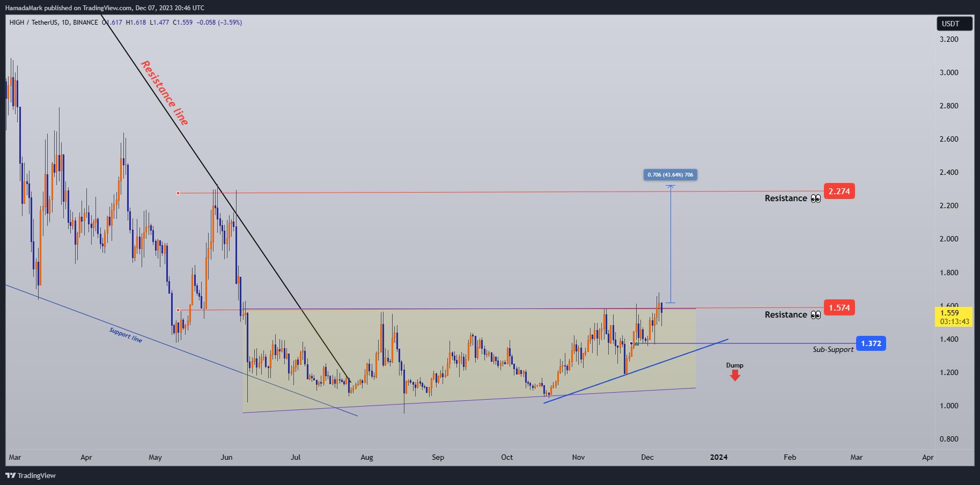
Task: Click the 'Support line' blue label
Action: pyautogui.click(x=126, y=335)
